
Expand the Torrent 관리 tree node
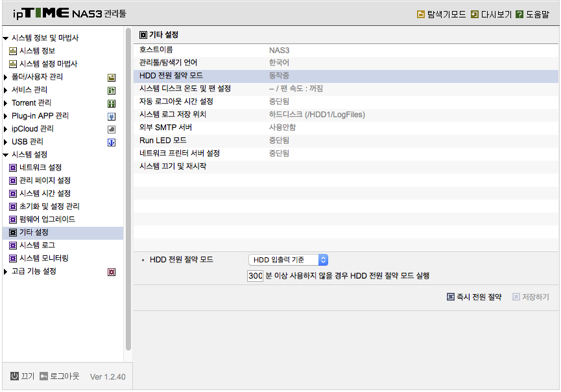click(x=5, y=103)
